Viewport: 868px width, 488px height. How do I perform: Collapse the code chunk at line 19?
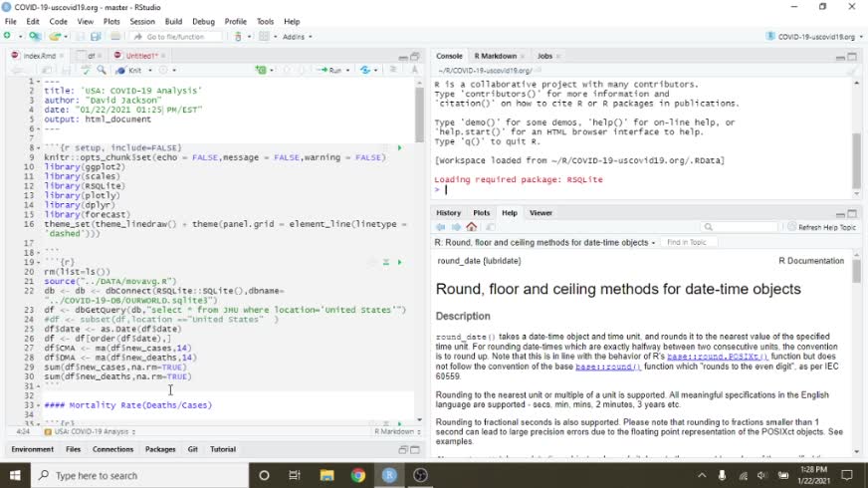(x=38, y=262)
